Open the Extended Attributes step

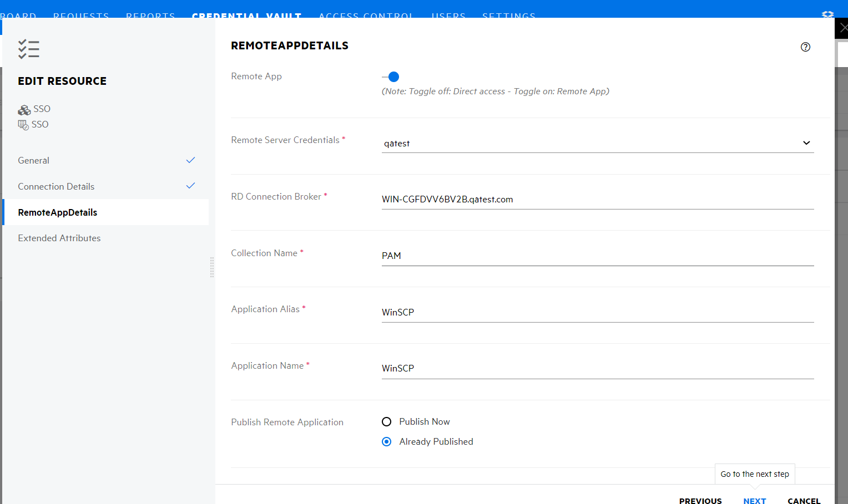[59, 238]
